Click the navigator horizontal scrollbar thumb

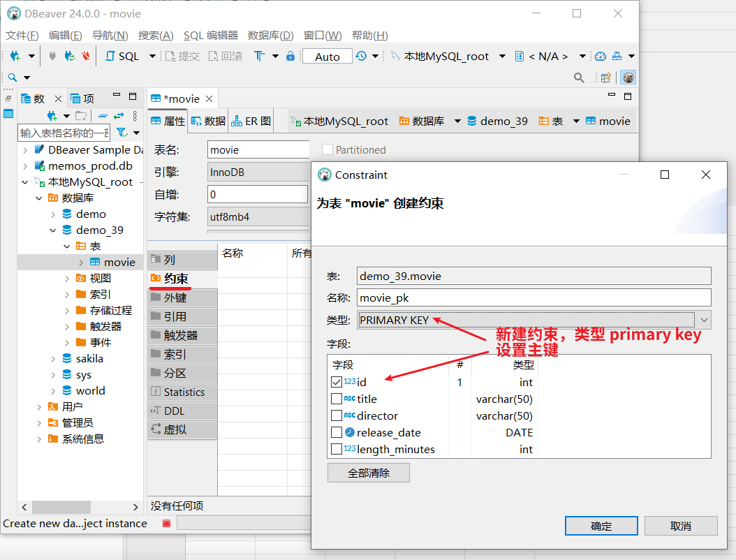[x=61, y=507]
